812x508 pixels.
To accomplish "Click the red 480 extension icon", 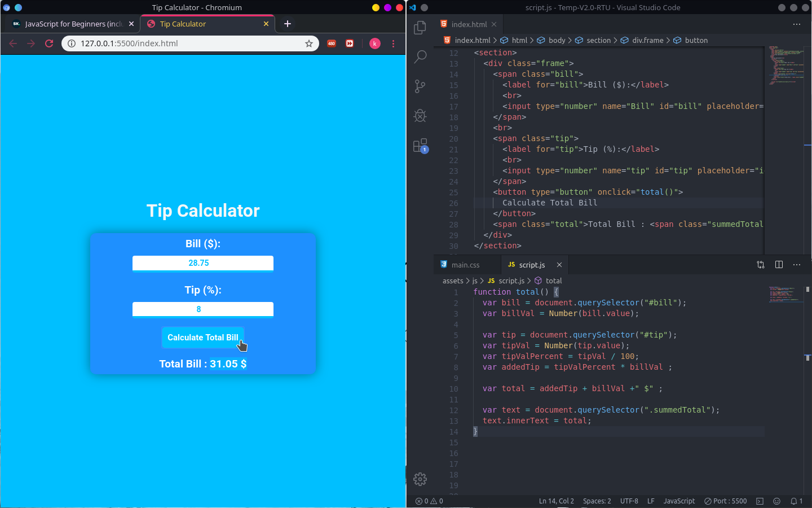I will pyautogui.click(x=332, y=43).
